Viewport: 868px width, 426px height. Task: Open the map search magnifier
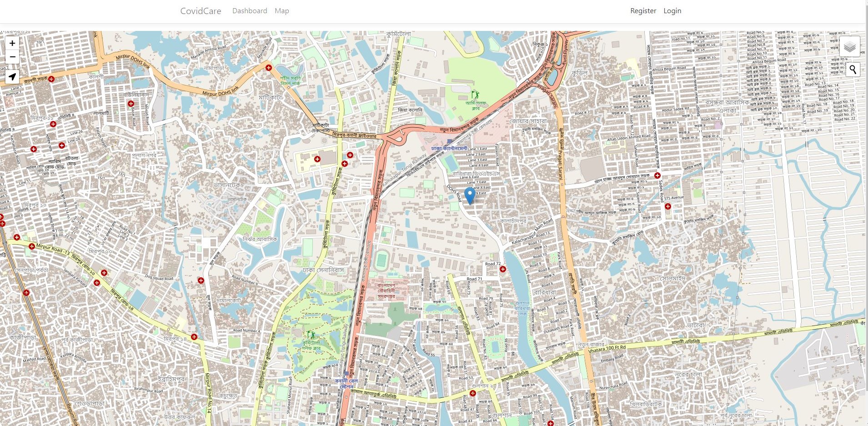(x=853, y=70)
